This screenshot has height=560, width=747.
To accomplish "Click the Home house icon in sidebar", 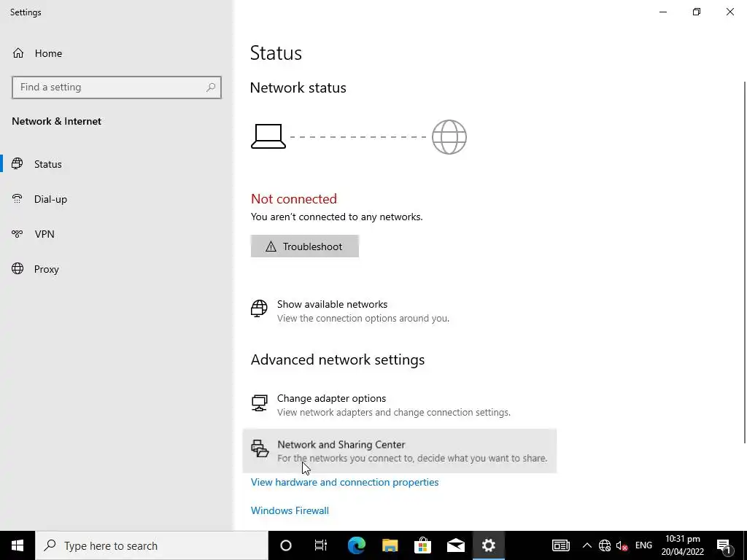I will [18, 52].
